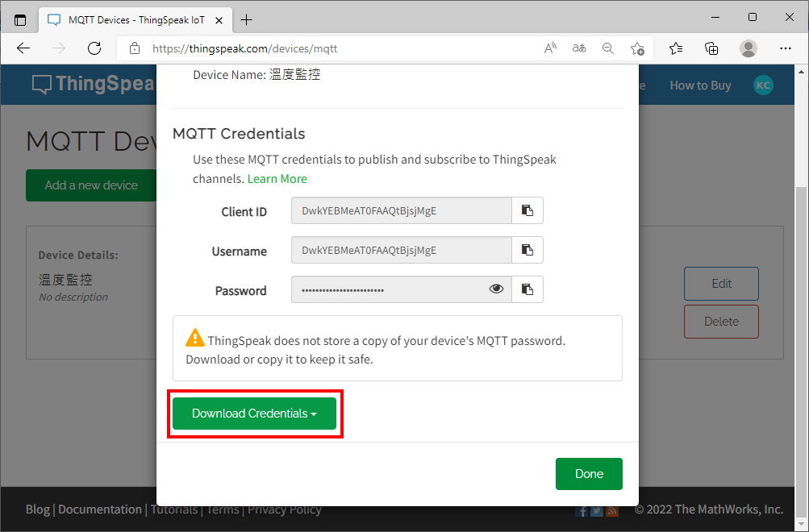
Task: Open the Blog footer link
Action: click(38, 509)
